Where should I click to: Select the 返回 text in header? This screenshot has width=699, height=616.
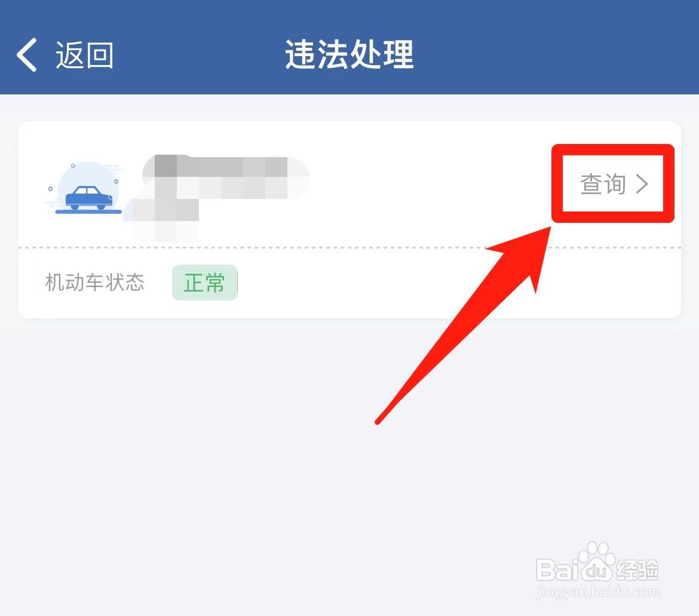pos(84,55)
